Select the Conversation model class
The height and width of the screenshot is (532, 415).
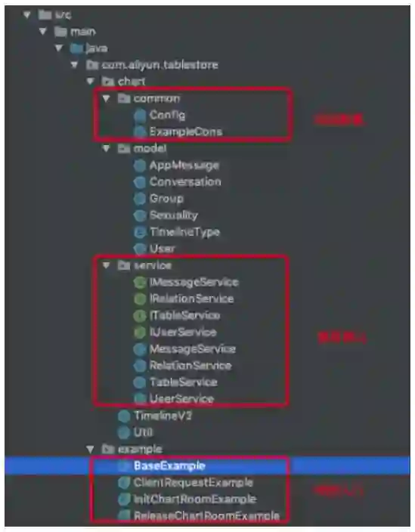point(185,182)
